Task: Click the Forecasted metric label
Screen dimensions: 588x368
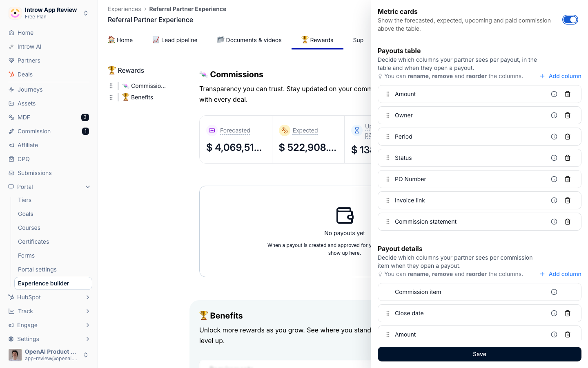Action: click(235, 130)
